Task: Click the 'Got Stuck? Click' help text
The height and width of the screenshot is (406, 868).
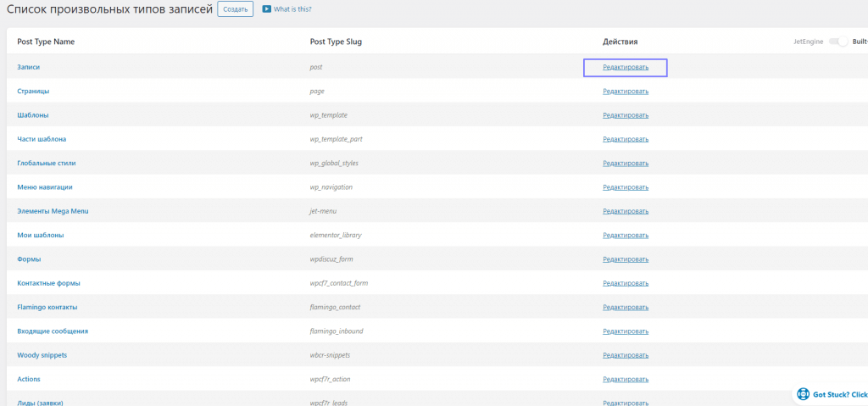Action: coord(840,394)
